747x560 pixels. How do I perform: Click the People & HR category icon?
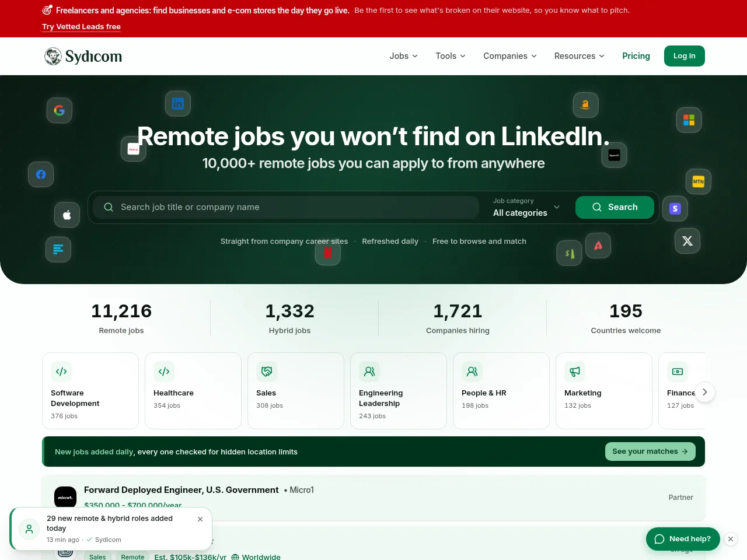472,372
